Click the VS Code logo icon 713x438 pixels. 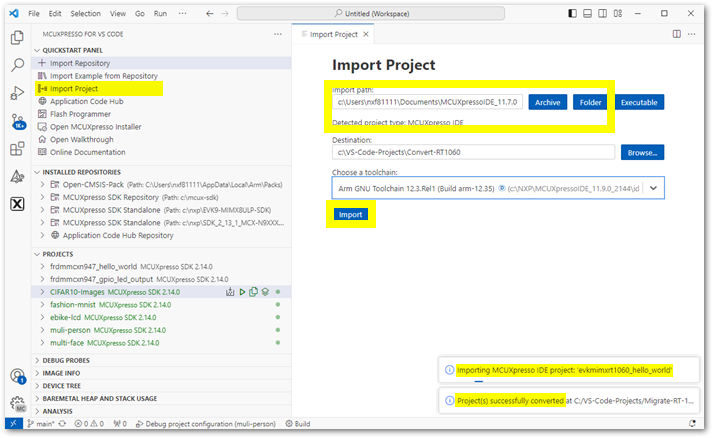point(14,14)
